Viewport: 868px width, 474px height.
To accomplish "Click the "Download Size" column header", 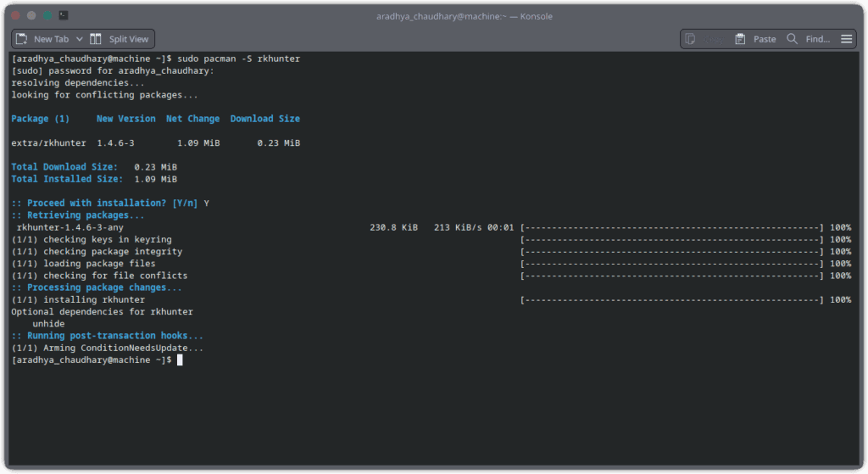I will (x=265, y=119).
